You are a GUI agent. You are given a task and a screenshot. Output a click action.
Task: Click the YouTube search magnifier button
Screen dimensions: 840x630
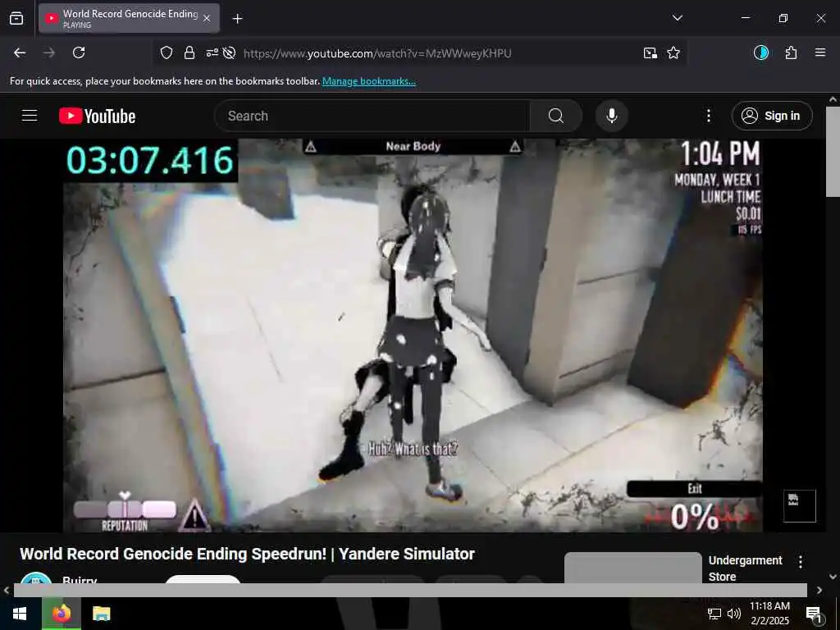point(556,116)
